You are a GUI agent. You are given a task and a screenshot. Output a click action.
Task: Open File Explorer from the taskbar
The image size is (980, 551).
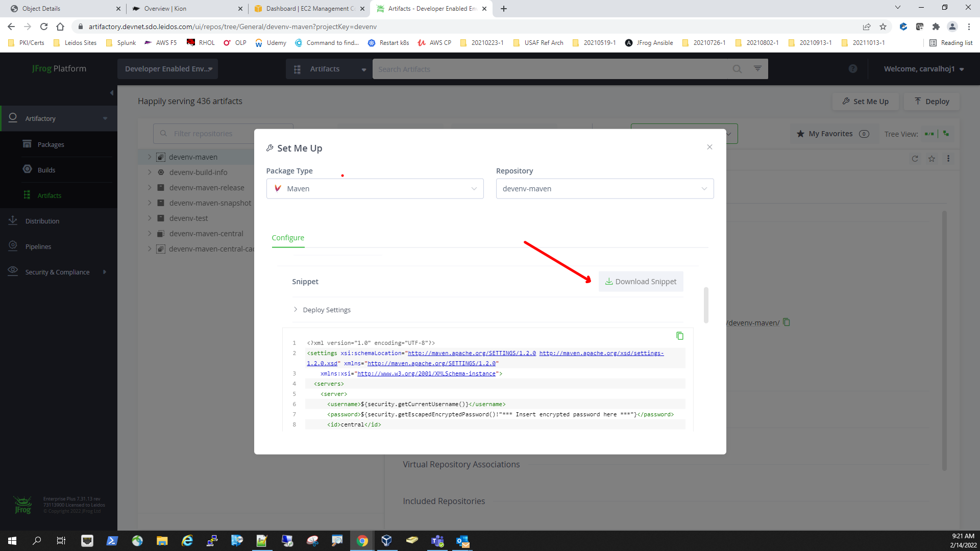[x=162, y=541]
